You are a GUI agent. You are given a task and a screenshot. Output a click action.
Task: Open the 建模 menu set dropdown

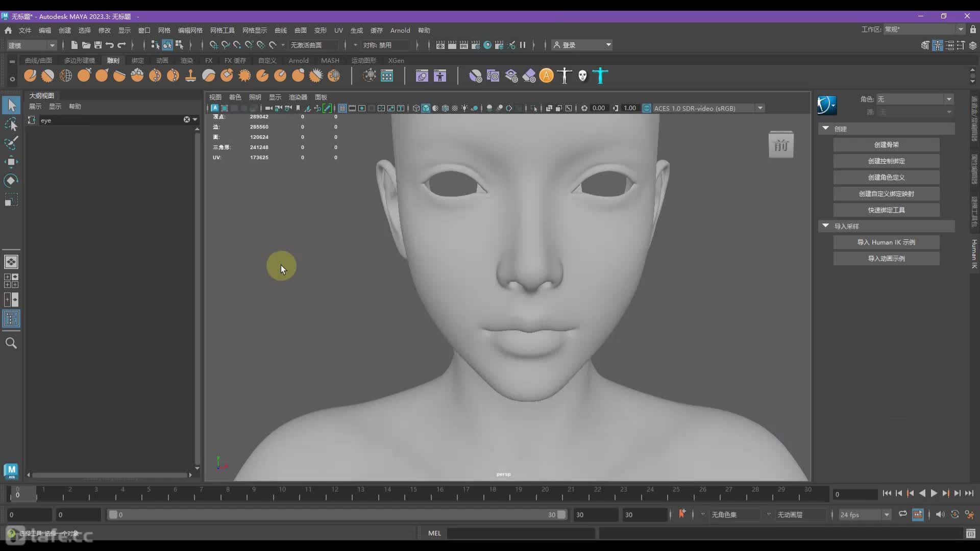(x=32, y=45)
